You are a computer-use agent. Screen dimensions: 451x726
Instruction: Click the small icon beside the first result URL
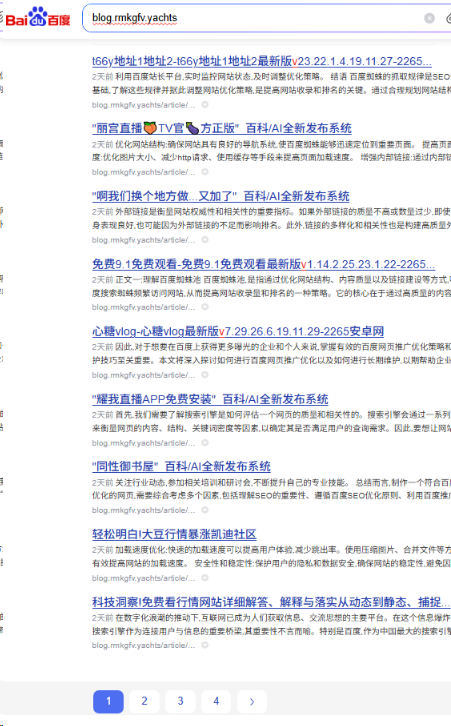(x=205, y=105)
